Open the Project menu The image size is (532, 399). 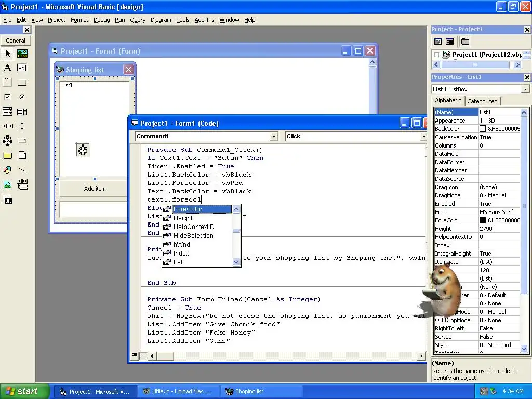[x=57, y=20]
